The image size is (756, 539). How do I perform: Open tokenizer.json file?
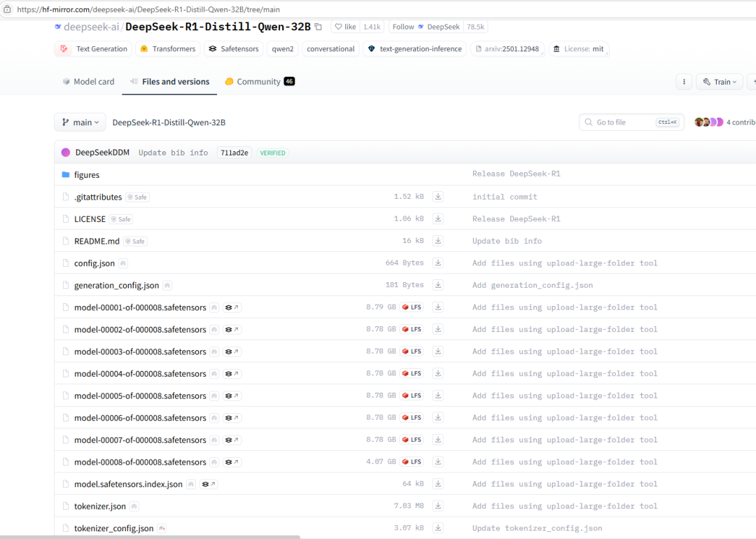(100, 506)
